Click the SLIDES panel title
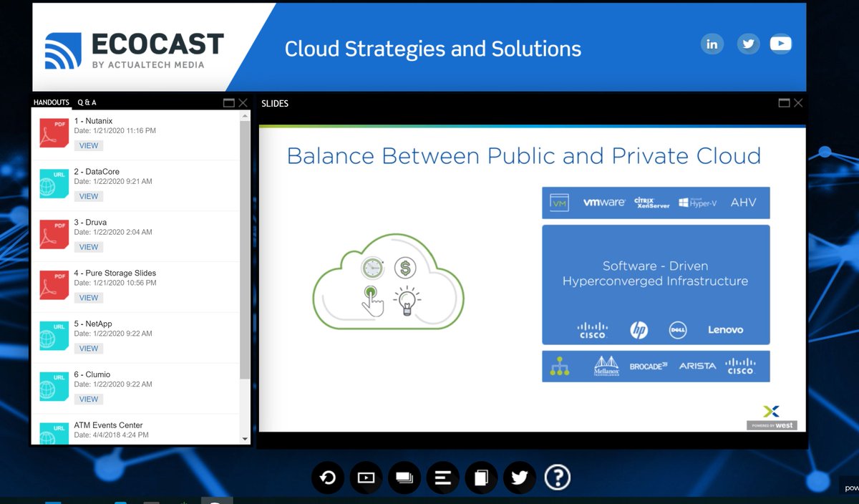The width and height of the screenshot is (859, 504). [275, 104]
